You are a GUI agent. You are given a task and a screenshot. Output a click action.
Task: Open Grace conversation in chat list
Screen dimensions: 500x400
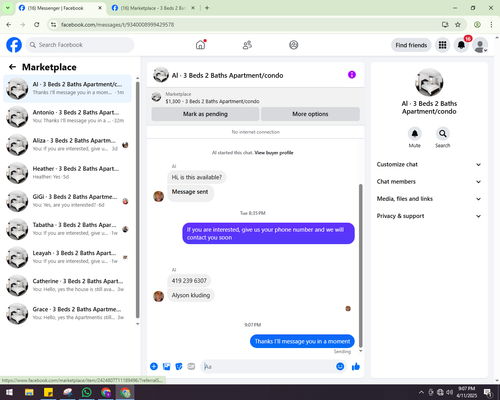pos(67,313)
